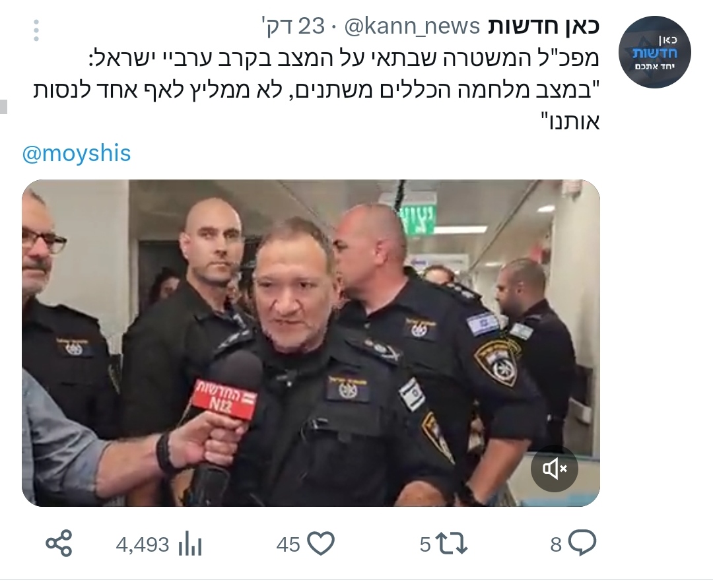Image resolution: width=713 pixels, height=588 pixels.
Task: Click the 8 replies count
Action: click(x=556, y=544)
